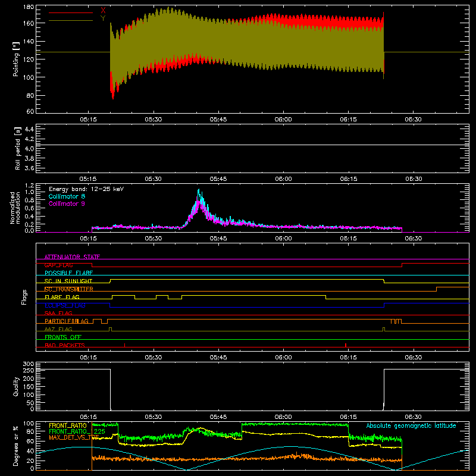Select the 'Energy band: 12-25 keV' annotation
Image resolution: width=476 pixels, height=476 pixels.
coord(86,189)
